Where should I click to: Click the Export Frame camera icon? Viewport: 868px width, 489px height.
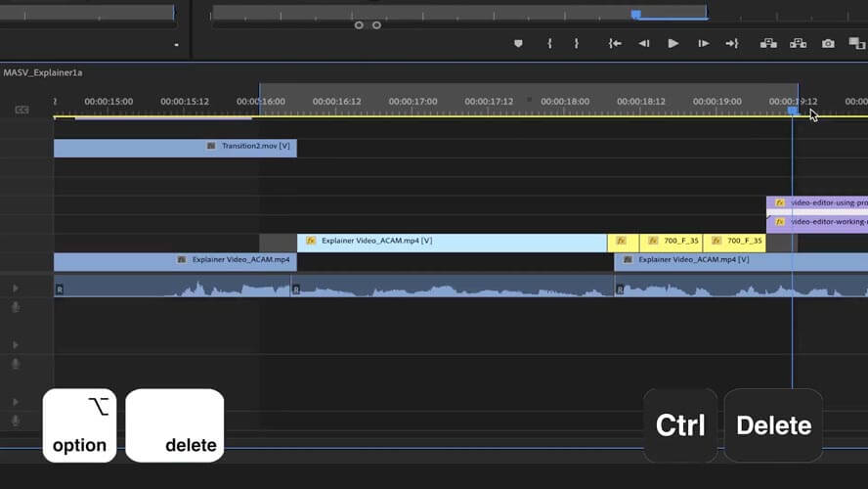[x=828, y=43]
